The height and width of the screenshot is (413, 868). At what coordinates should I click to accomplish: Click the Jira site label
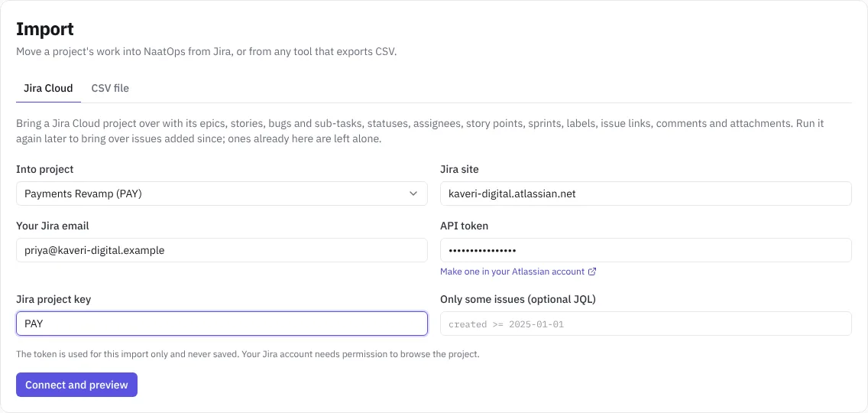459,169
